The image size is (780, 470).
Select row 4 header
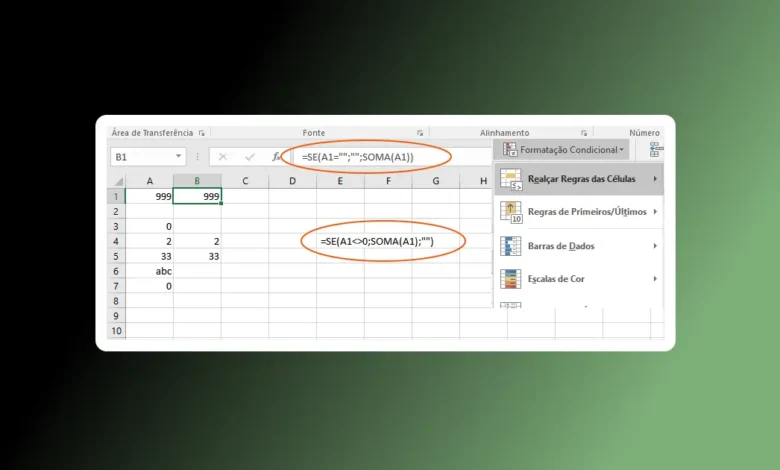(x=116, y=241)
